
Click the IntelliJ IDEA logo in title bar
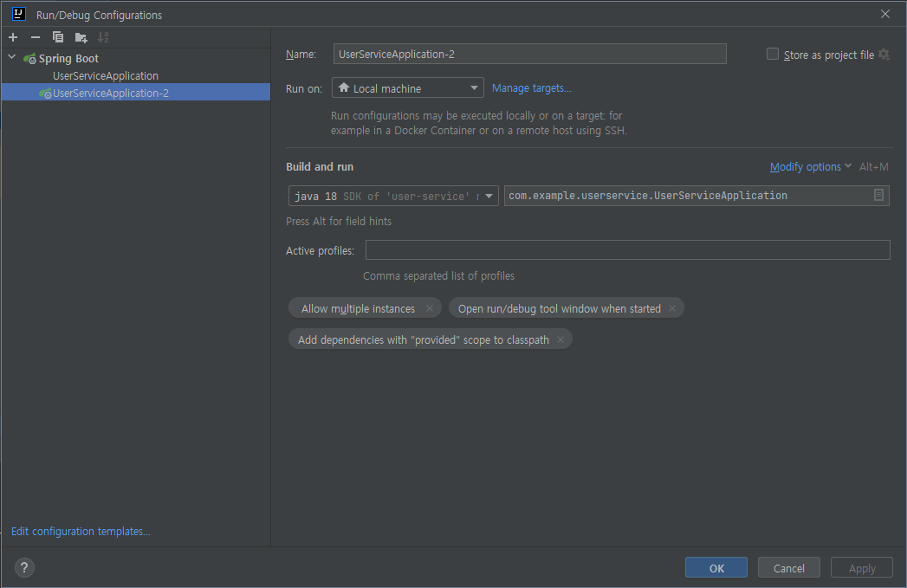18,14
